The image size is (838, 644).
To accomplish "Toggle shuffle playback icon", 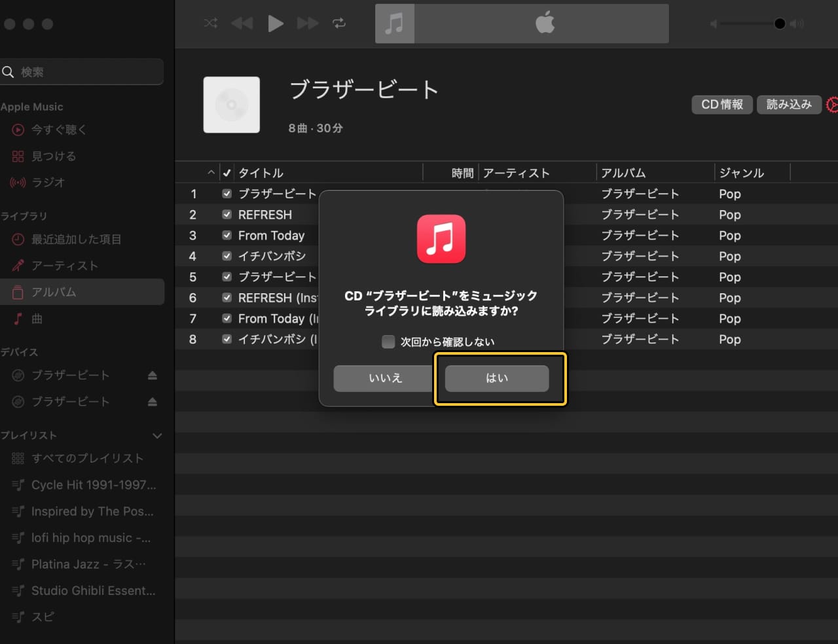I will click(x=211, y=24).
